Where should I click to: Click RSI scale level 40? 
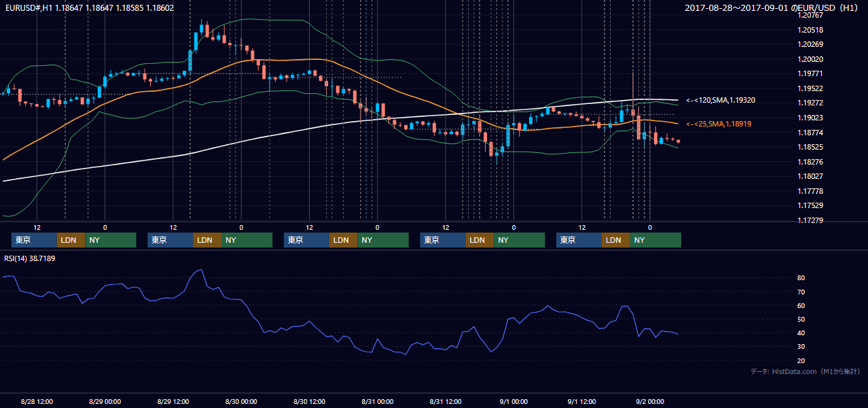pos(801,333)
